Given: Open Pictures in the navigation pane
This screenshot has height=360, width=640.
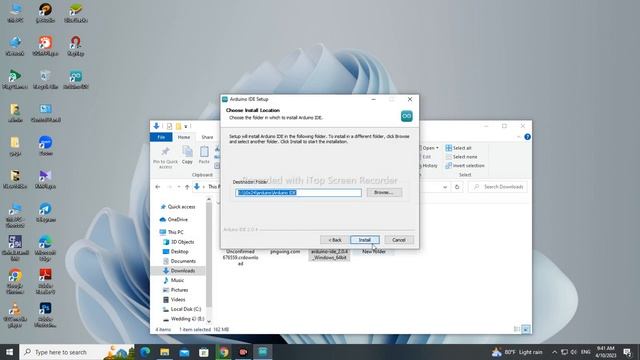Looking at the screenshot, I should [176, 290].
